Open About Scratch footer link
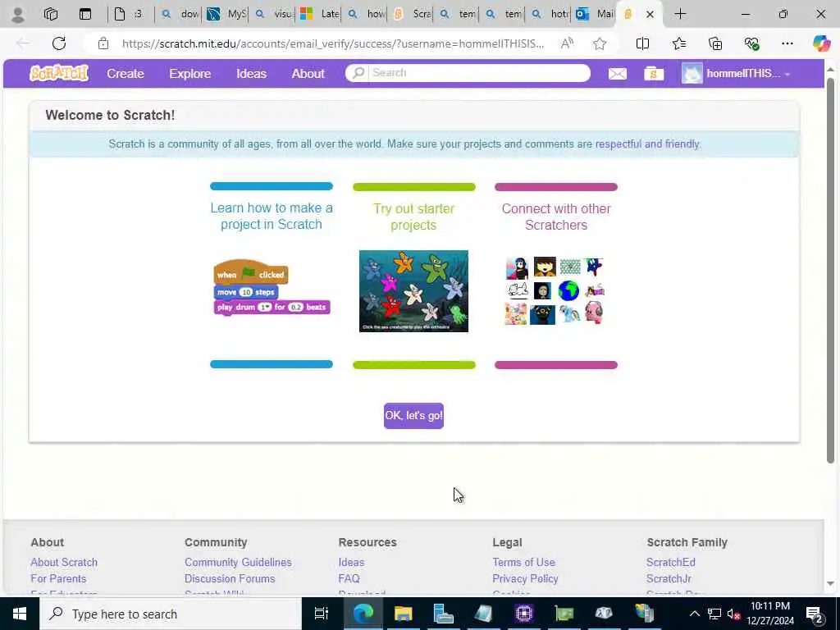Image resolution: width=840 pixels, height=630 pixels. (x=64, y=562)
